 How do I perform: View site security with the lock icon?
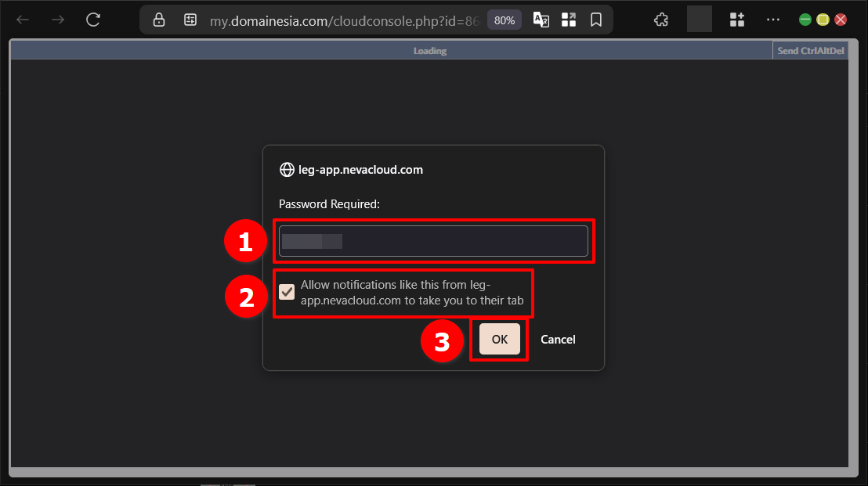[158, 20]
